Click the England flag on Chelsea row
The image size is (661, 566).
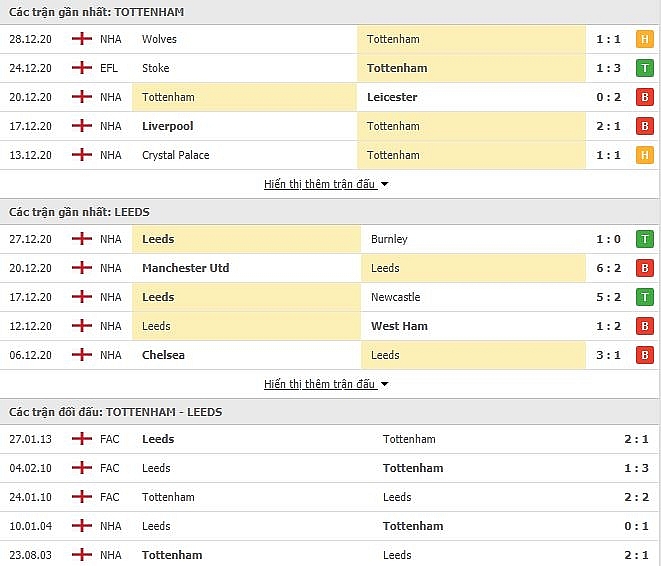point(82,355)
